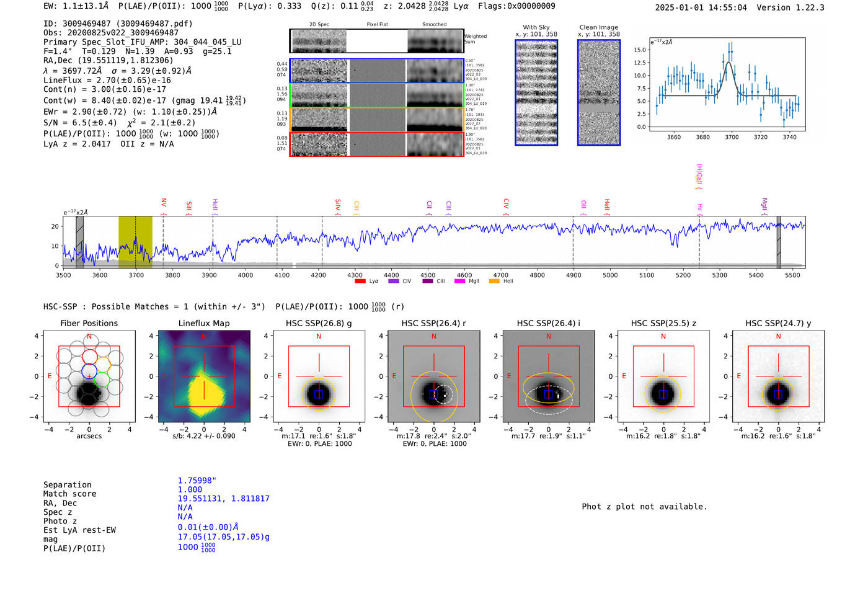This screenshot has height=591, width=868.
Task: Click the HSC-SSP : Possible Matches line
Action: pos(154,307)
